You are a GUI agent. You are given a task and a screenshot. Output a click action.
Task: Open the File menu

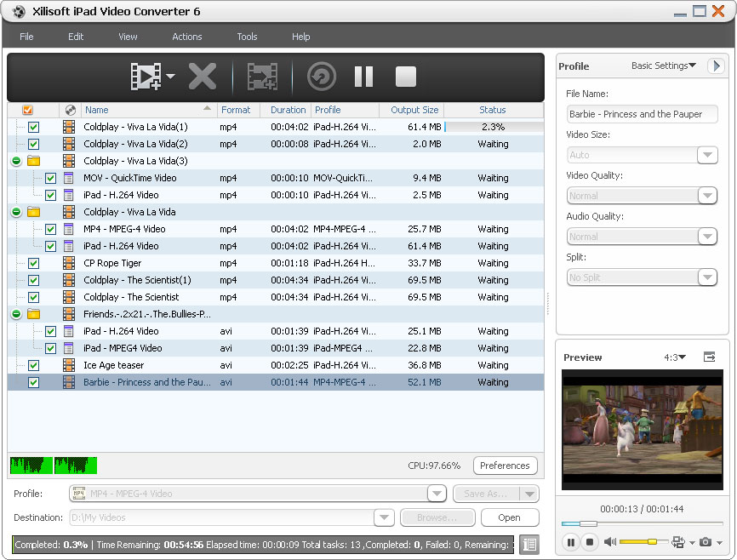[26, 37]
